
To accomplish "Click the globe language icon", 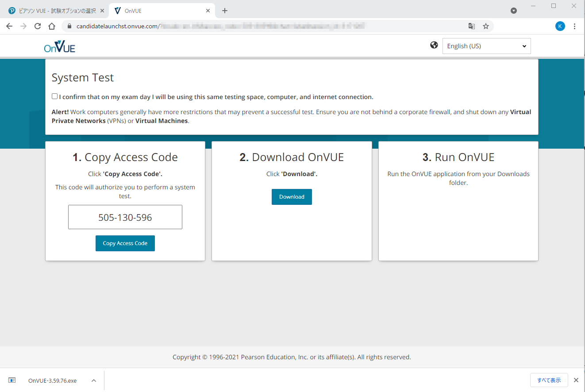I will 434,45.
